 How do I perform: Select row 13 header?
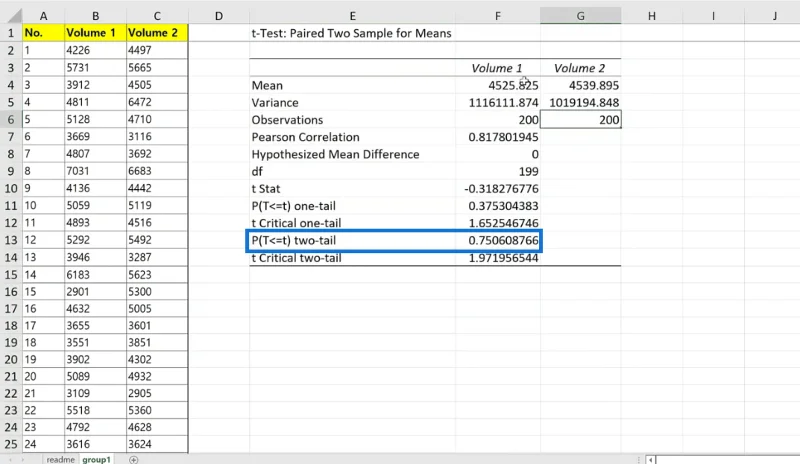[x=11, y=240]
